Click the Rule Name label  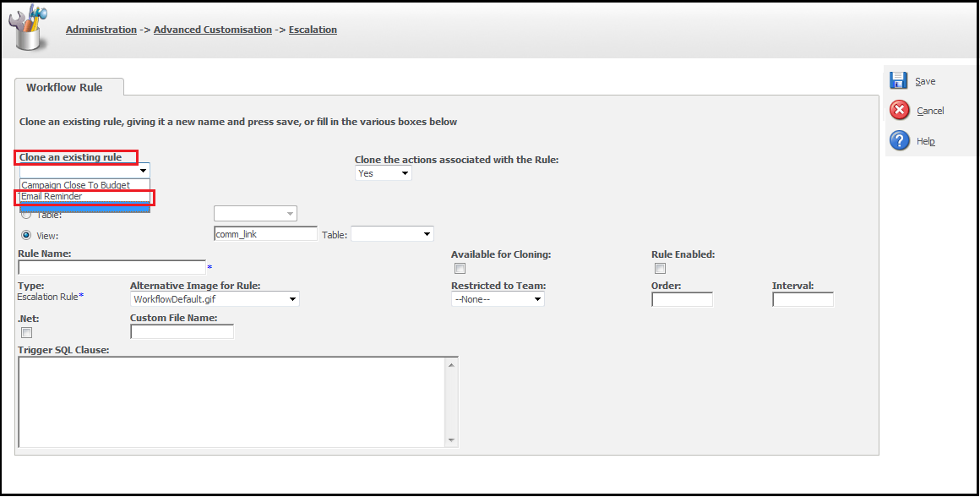point(45,254)
